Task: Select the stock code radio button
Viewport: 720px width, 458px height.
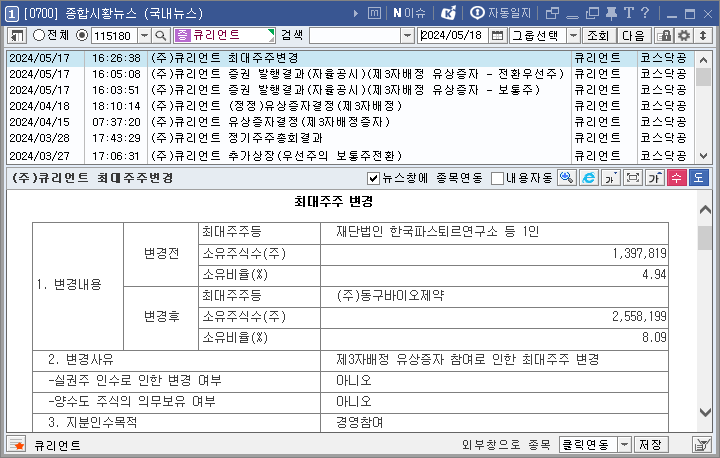Action: 82,35
